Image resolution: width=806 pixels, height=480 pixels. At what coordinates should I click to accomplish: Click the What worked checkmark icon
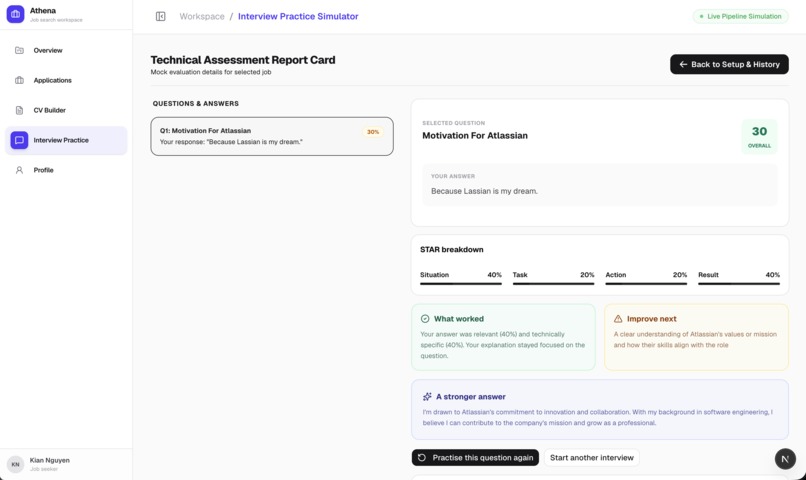[x=425, y=319]
